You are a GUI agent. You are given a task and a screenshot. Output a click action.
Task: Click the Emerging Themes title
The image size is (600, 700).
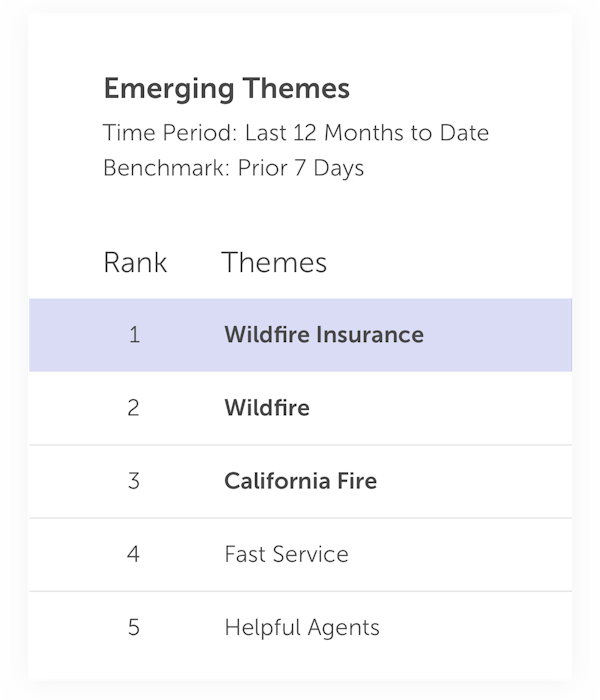[227, 89]
